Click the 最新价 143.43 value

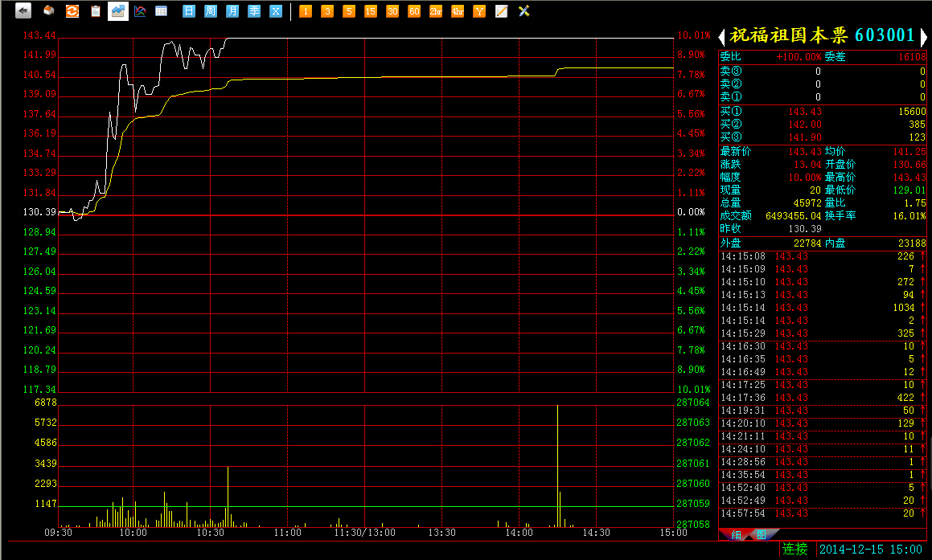[805, 152]
